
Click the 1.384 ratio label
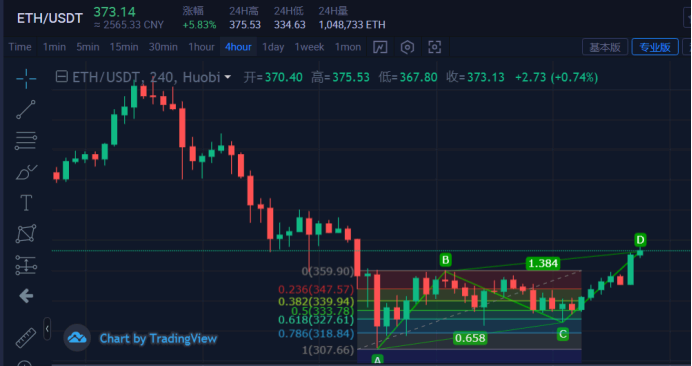[543, 264]
